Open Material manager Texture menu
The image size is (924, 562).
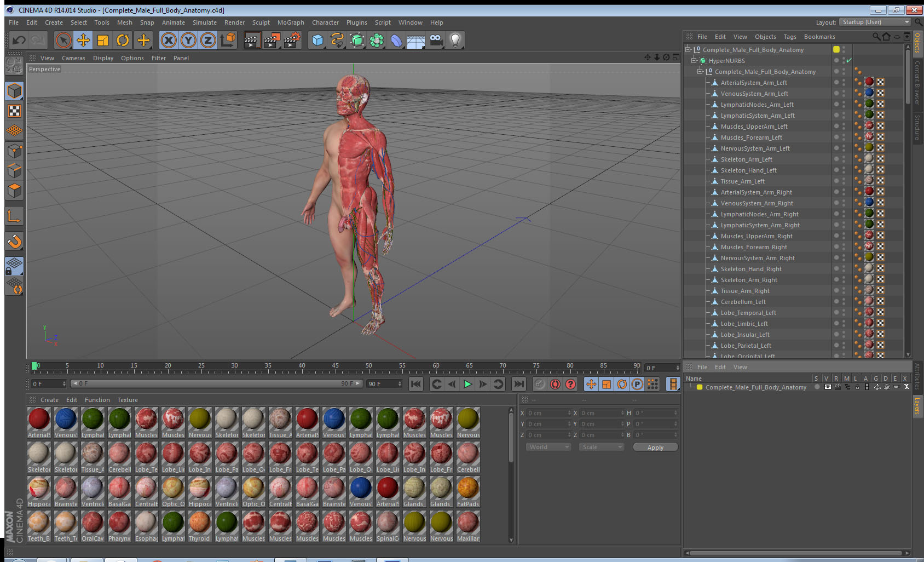tap(128, 400)
